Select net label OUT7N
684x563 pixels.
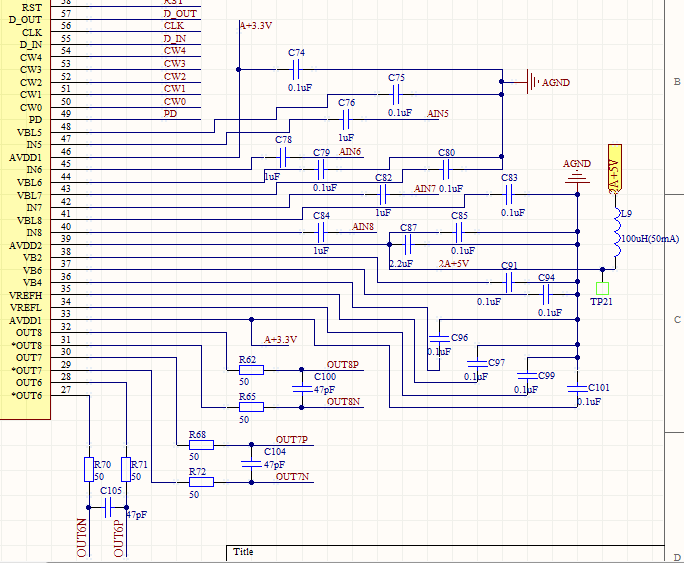click(x=292, y=477)
